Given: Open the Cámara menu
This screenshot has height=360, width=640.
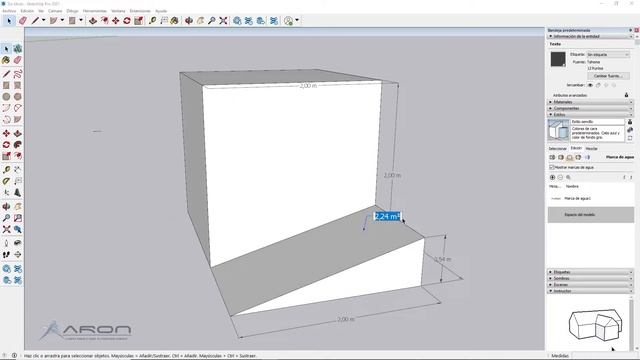Looking at the screenshot, I should coord(55,11).
